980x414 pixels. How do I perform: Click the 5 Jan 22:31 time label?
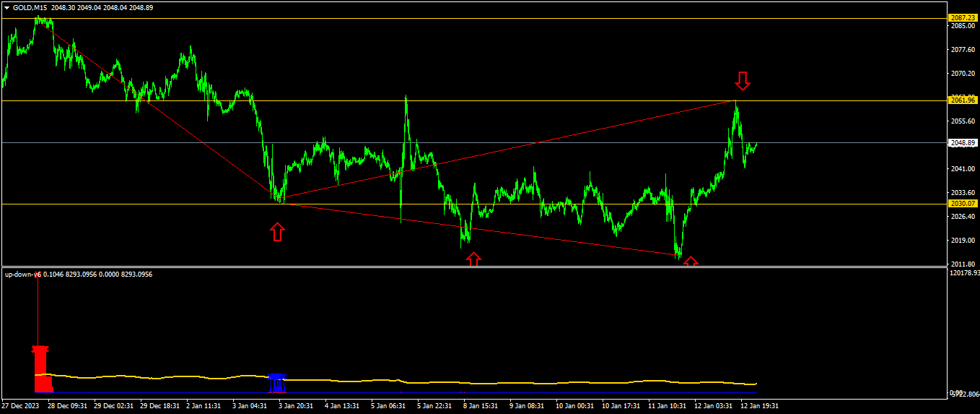pyautogui.click(x=435, y=406)
